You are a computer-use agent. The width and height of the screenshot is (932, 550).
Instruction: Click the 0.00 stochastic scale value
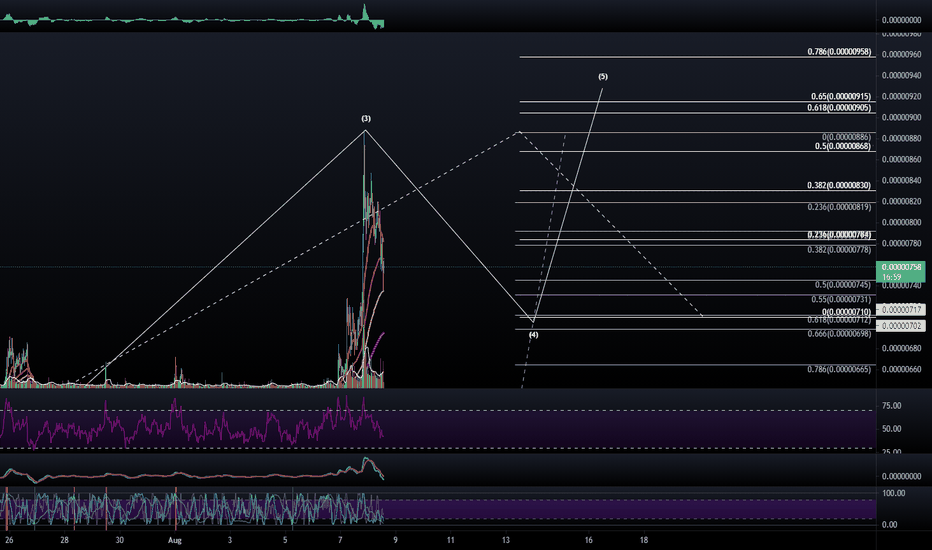pyautogui.click(x=890, y=524)
